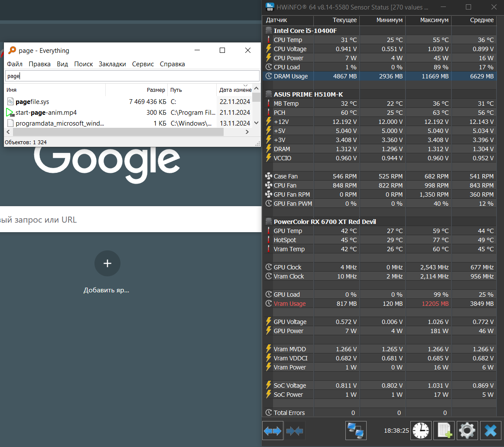This screenshot has width=504, height=447.
Task: Select start-page-anim.mp4 file name
Action: point(46,113)
